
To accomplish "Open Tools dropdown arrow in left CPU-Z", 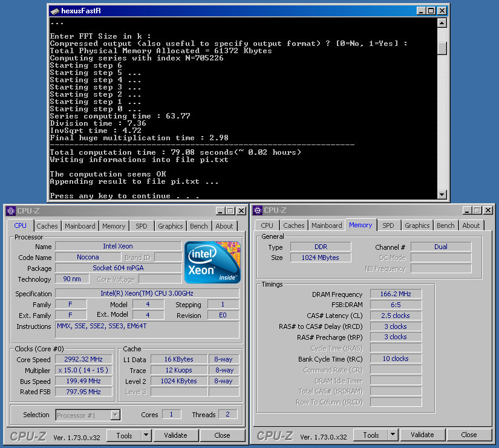I will click(x=146, y=435).
